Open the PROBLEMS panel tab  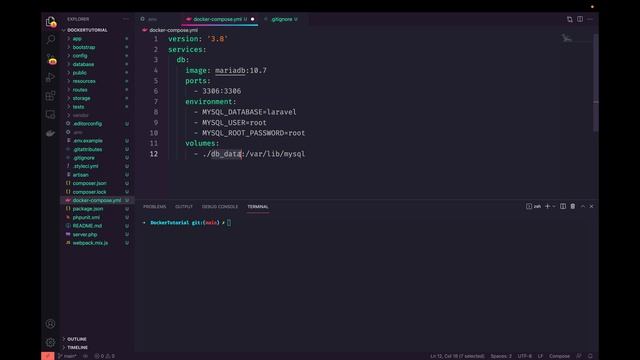(155, 207)
